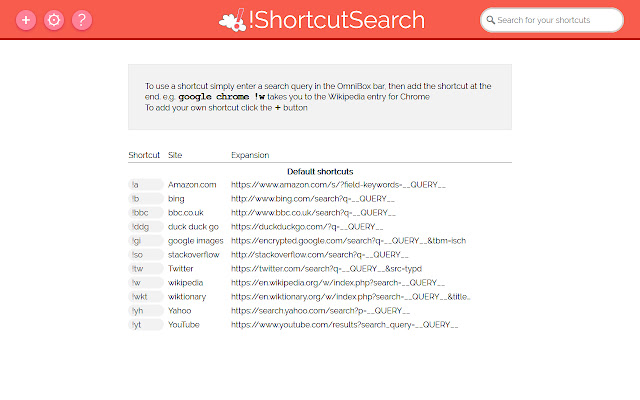
Task: Select the !gi shortcut pill
Action: pos(146,241)
